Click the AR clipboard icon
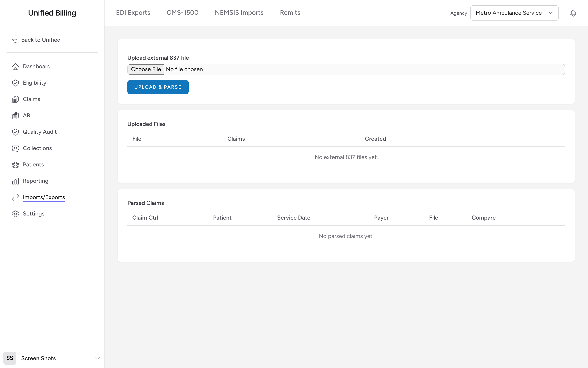Viewport: 588px width, 368px height. (x=15, y=116)
